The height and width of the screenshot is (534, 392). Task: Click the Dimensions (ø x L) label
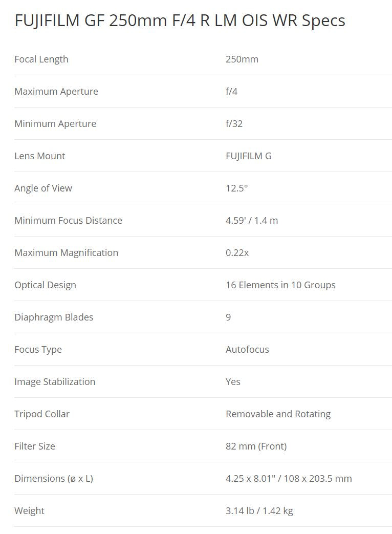[x=54, y=479]
